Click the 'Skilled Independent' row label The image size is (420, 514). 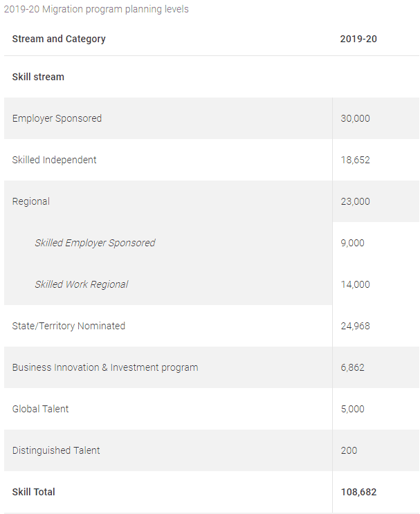[54, 160]
